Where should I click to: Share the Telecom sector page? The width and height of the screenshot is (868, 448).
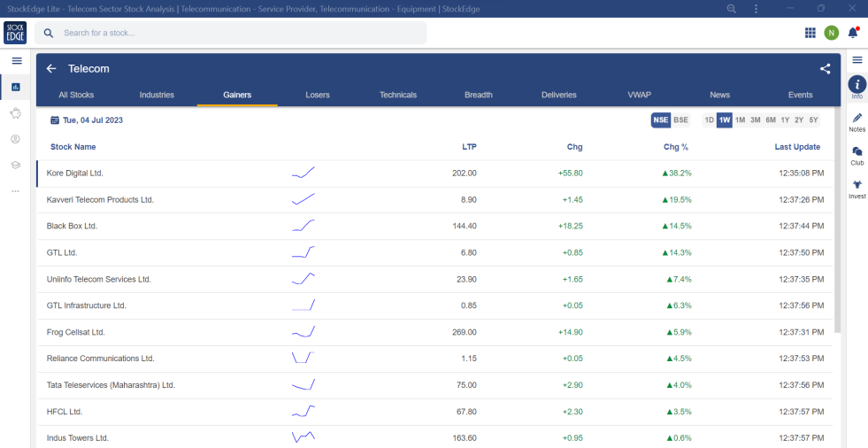point(825,69)
